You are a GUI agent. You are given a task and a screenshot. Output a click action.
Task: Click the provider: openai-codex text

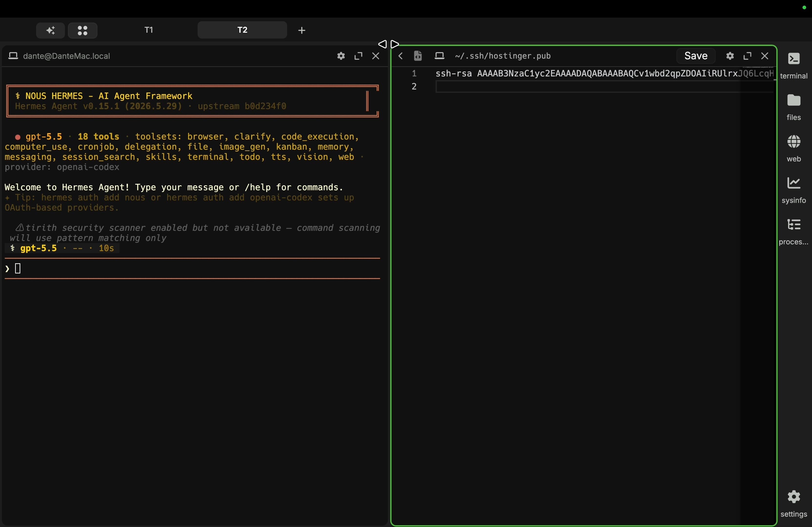(62, 167)
